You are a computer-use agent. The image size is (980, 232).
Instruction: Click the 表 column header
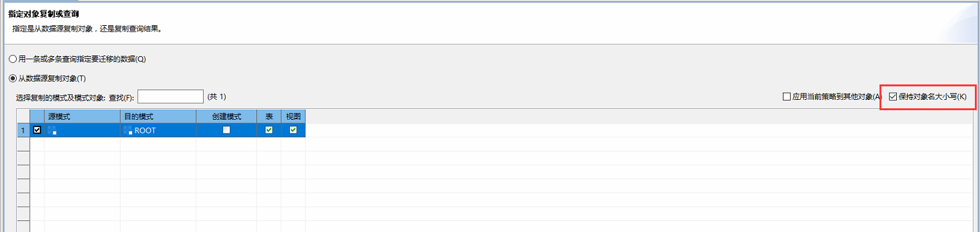tap(269, 116)
